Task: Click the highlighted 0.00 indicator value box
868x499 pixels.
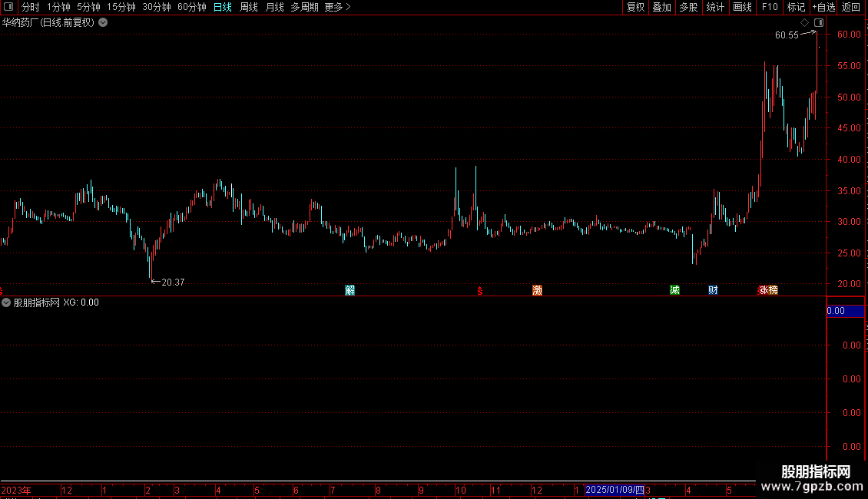Action: (845, 311)
